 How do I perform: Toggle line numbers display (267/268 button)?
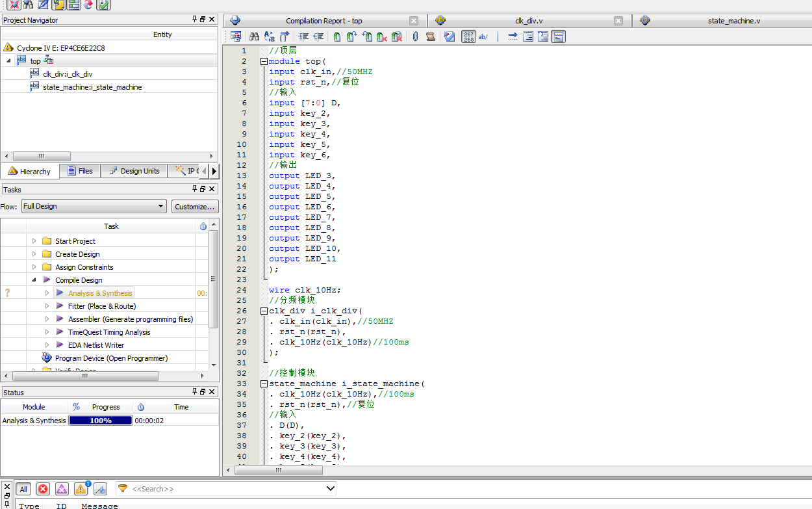tap(468, 37)
